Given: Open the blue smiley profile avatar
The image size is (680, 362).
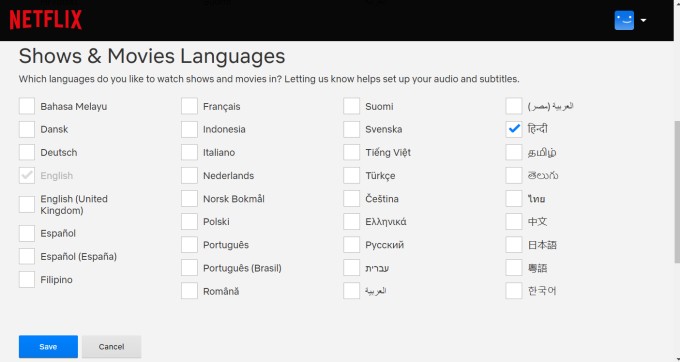Looking at the screenshot, I should 624,20.
